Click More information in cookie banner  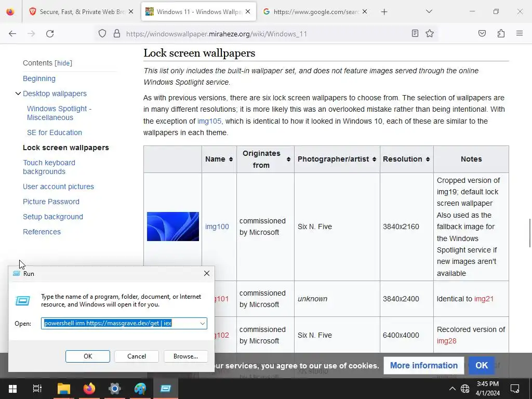(424, 365)
